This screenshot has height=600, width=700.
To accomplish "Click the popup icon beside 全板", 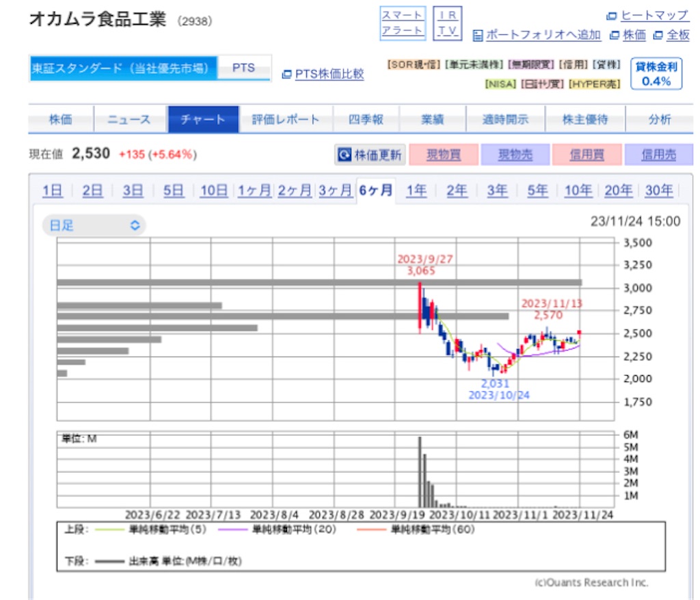I will tap(658, 36).
